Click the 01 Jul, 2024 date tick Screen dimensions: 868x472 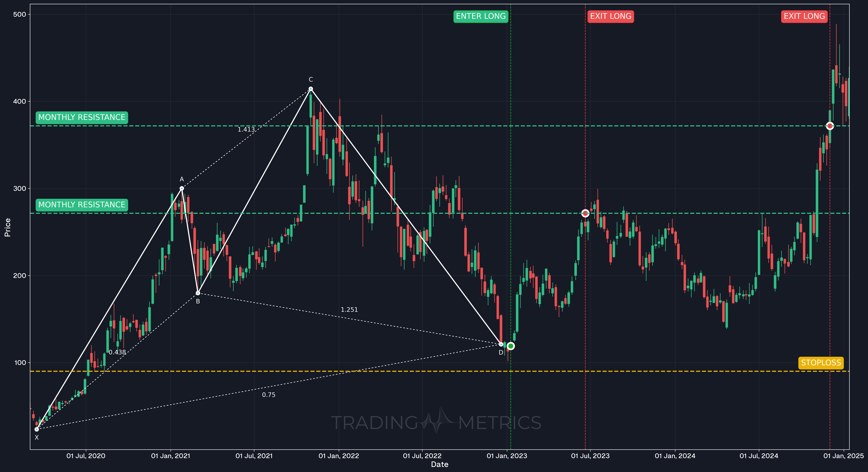click(x=759, y=456)
